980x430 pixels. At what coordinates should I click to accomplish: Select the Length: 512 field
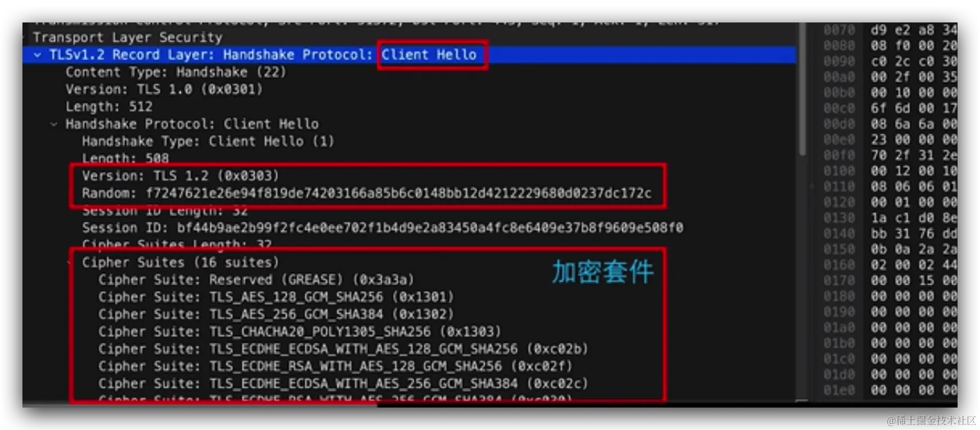click(x=109, y=107)
